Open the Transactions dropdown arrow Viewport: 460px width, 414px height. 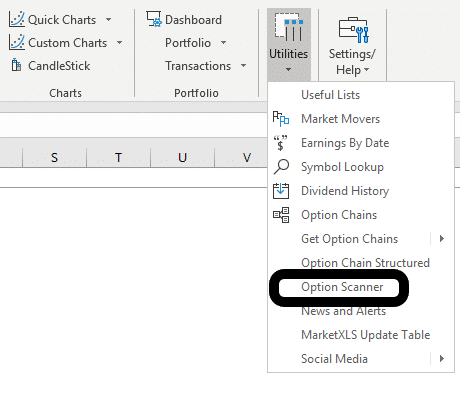click(244, 66)
